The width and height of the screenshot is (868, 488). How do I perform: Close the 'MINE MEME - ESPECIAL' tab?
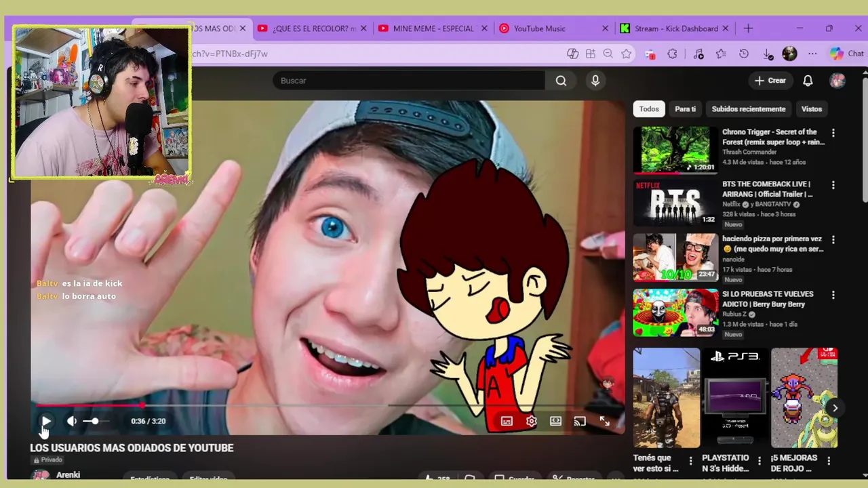point(484,28)
